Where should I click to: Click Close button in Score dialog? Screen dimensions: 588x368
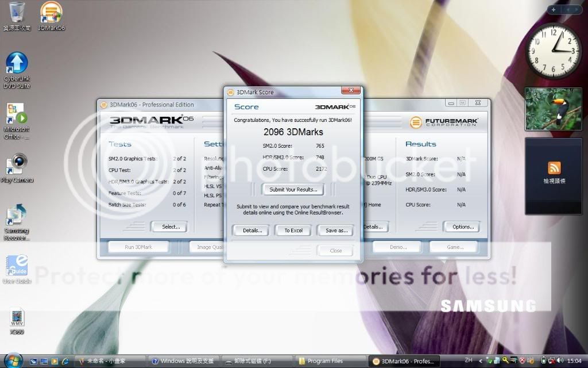point(335,251)
